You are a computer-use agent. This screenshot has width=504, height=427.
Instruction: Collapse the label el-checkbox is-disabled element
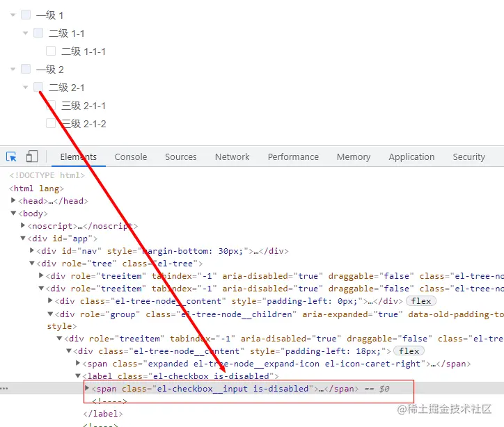pos(78,376)
